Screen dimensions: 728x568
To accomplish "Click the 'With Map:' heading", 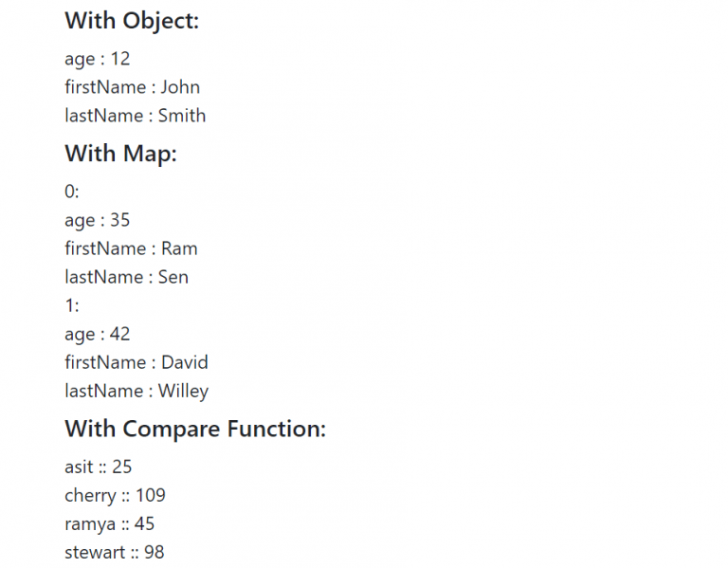I will (x=120, y=154).
